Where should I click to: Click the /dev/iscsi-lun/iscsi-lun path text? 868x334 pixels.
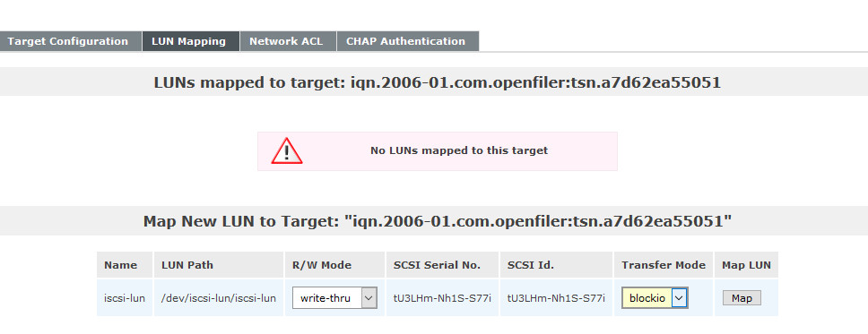[x=219, y=298]
